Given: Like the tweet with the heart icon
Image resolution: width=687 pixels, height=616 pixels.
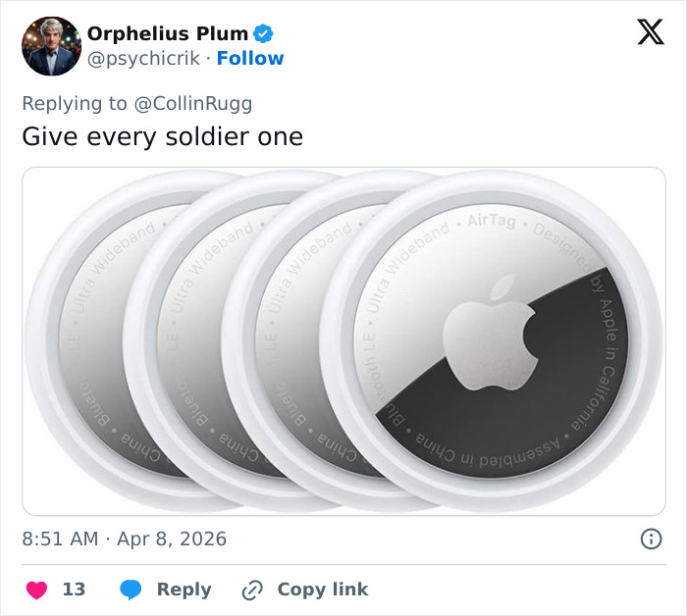Looking at the screenshot, I should 36,590.
